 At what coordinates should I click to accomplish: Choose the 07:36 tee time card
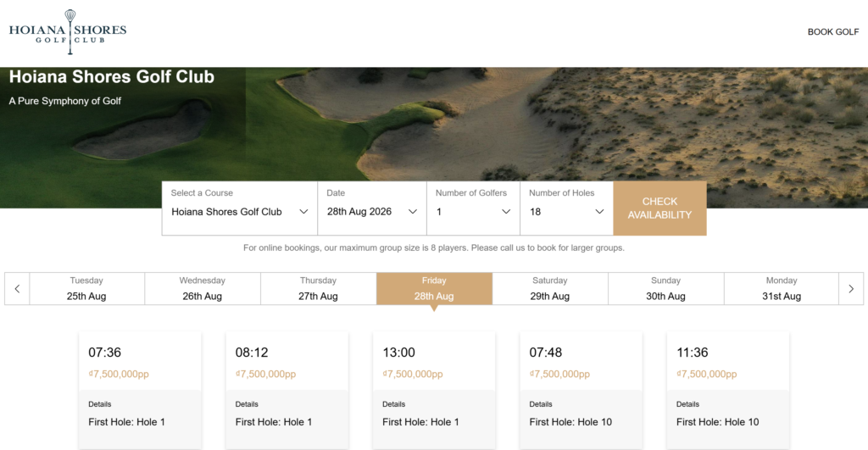pyautogui.click(x=140, y=390)
